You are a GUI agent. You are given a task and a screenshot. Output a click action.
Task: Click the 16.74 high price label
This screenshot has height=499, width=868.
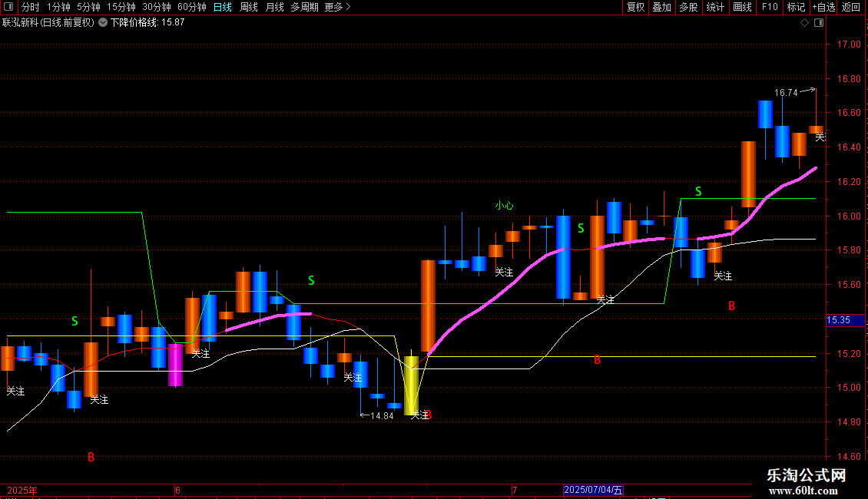point(786,93)
